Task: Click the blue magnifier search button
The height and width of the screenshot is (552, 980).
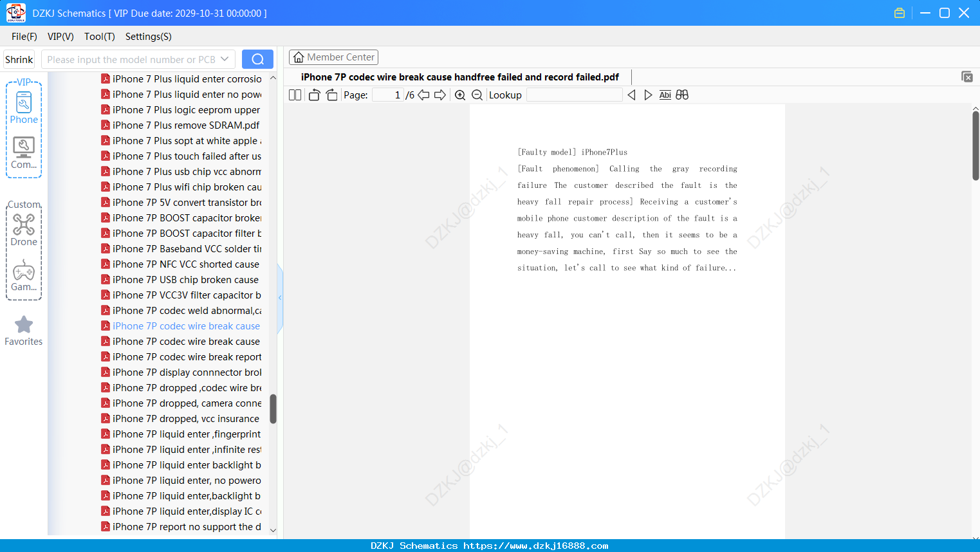Action: 257,59
